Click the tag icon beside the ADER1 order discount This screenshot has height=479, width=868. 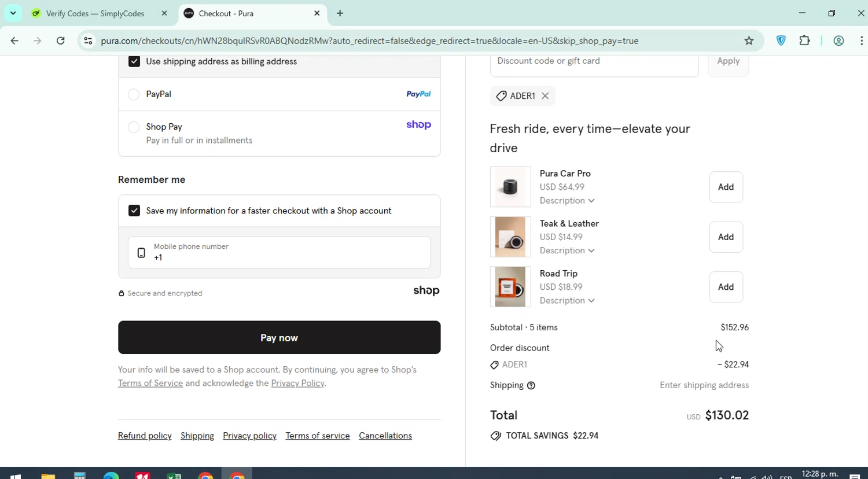point(494,365)
